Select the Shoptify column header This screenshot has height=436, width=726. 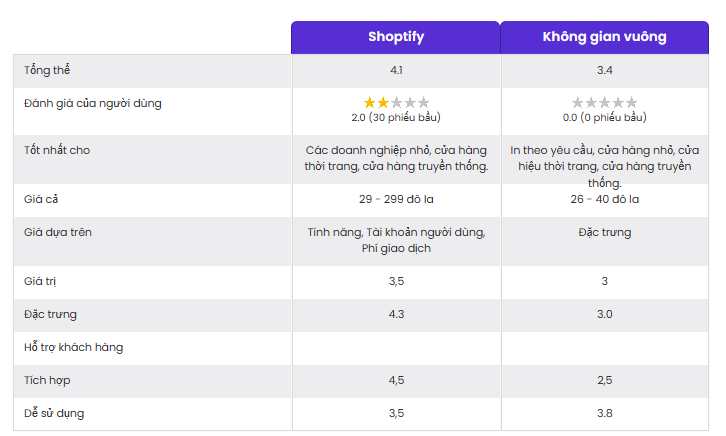coord(396,37)
